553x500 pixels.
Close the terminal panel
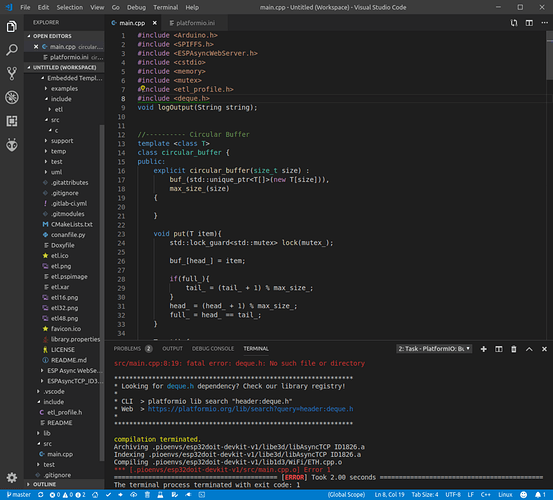point(544,349)
